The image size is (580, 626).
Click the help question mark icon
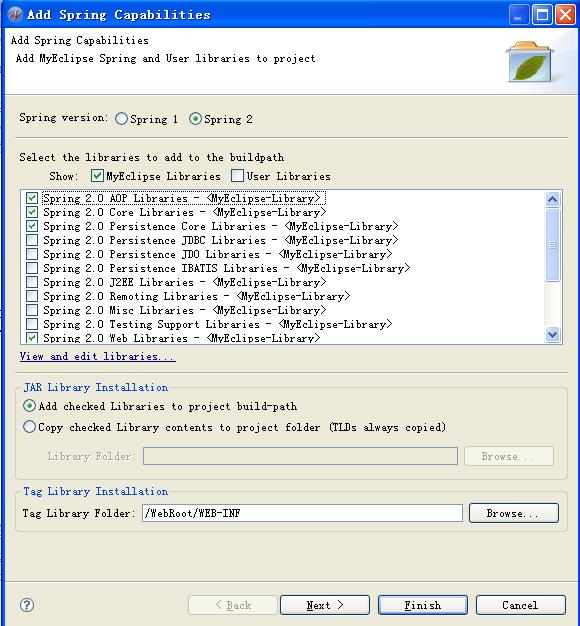[x=27, y=605]
